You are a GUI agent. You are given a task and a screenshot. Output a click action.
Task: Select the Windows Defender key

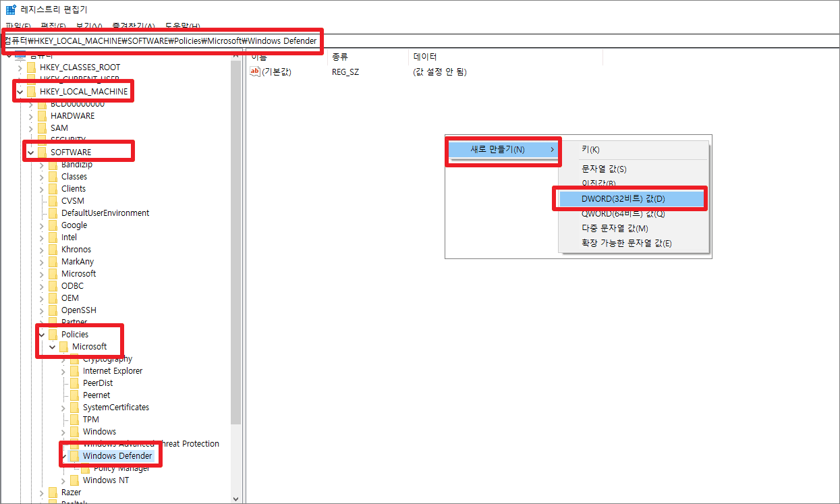click(117, 456)
